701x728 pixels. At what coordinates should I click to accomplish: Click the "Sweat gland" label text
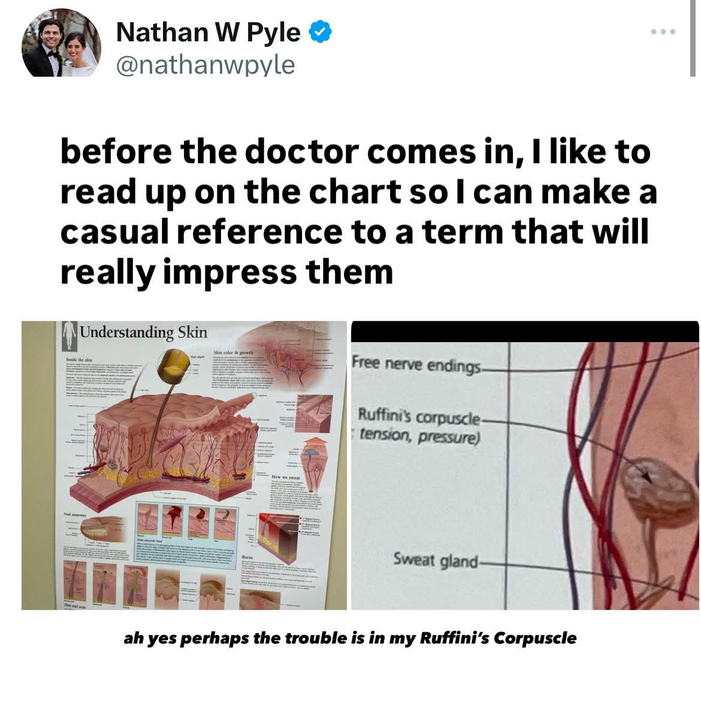435,560
